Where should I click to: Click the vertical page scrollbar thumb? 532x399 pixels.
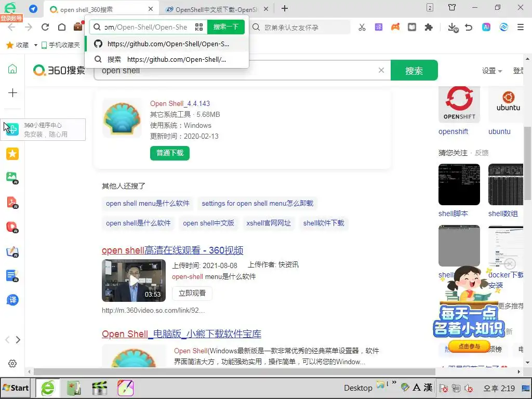tap(528, 164)
